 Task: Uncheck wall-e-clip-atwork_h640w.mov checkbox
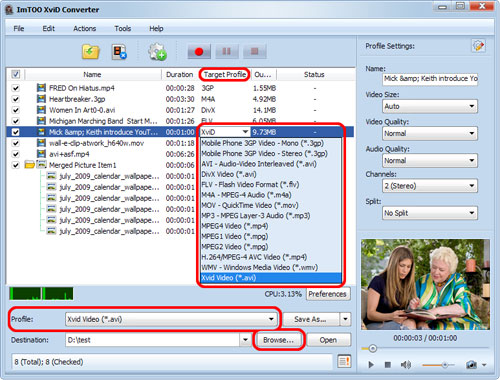[16, 143]
